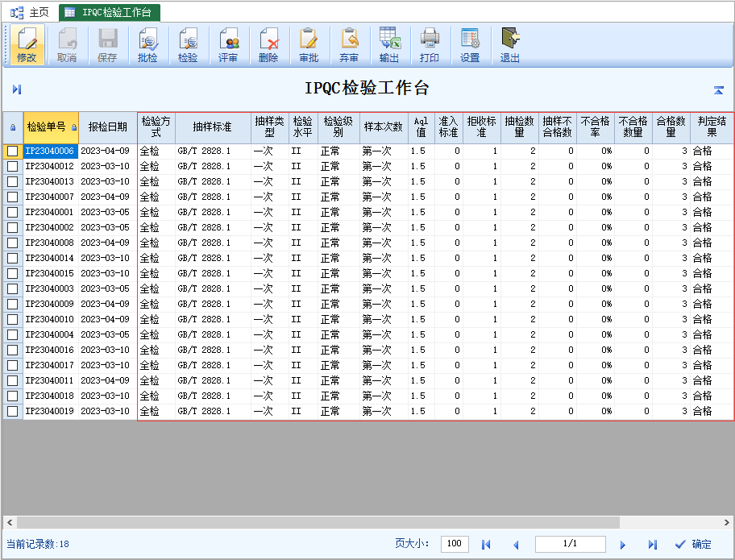Select cell IP23040009
Screen dimensions: 735x560
[x=51, y=304]
